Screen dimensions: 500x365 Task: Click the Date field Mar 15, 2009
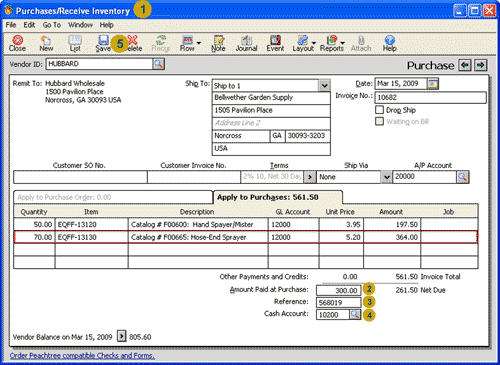pyautogui.click(x=401, y=83)
